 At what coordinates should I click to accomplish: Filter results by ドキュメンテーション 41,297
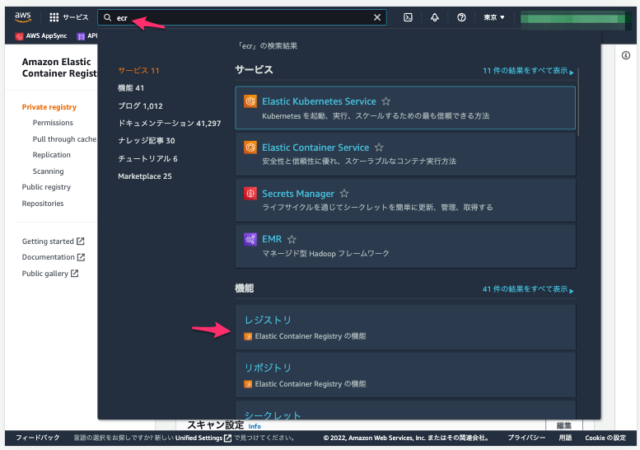pyautogui.click(x=169, y=123)
